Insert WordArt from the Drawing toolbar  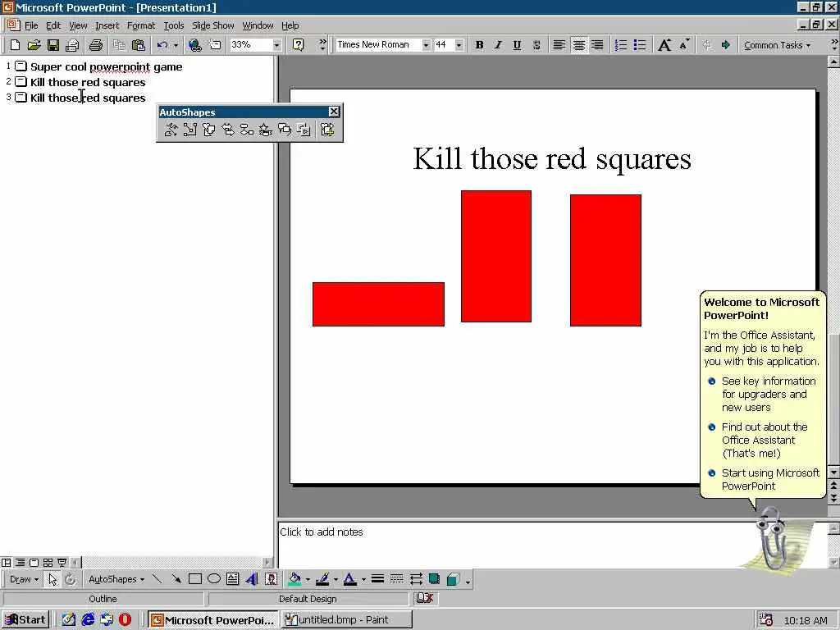(252, 579)
